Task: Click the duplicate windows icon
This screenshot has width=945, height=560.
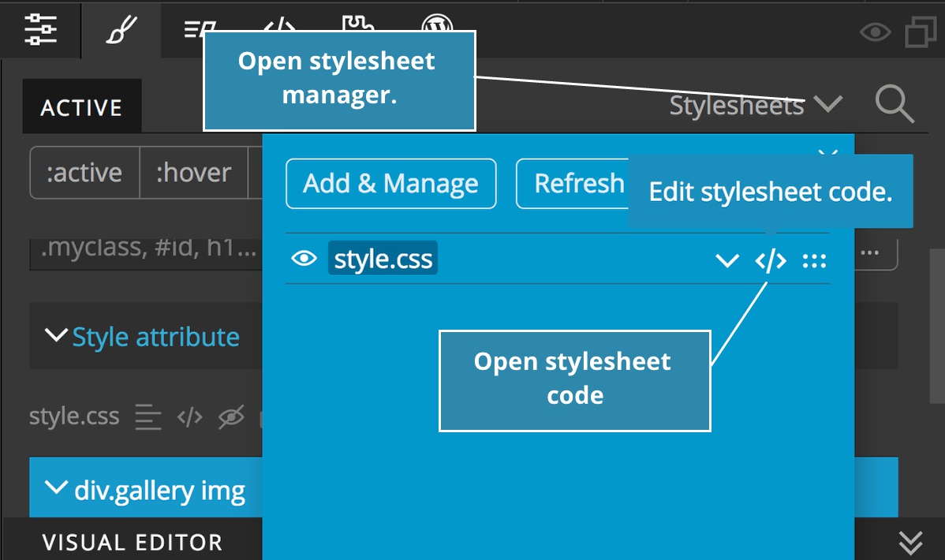Action: tap(921, 32)
